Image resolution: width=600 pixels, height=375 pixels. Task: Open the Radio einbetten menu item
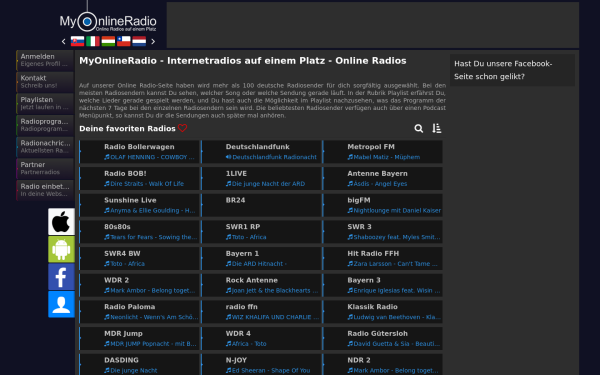coord(45,190)
